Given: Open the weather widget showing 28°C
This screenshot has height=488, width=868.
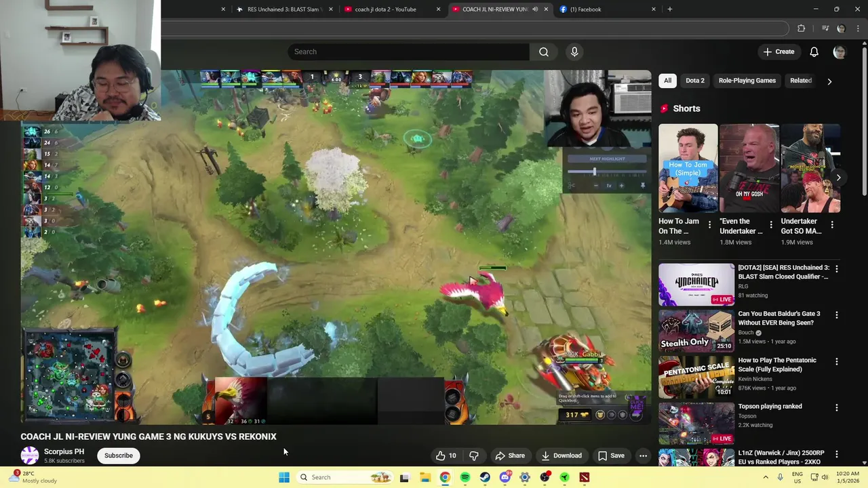Looking at the screenshot, I should point(33,477).
